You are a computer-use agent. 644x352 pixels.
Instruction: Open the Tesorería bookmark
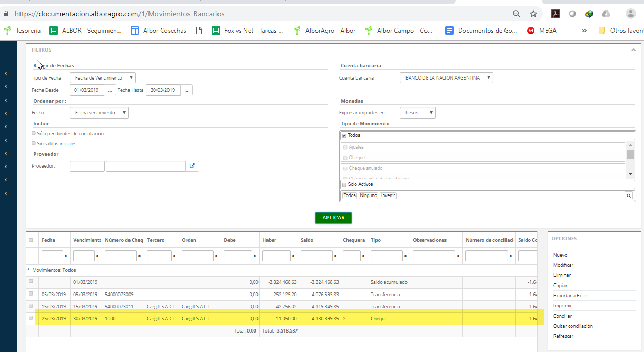22,31
